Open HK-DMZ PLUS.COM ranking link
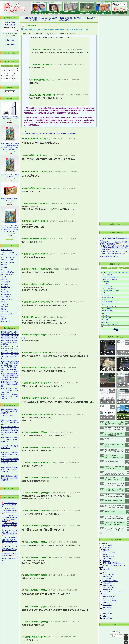129x644 pixels. coord(108,311)
